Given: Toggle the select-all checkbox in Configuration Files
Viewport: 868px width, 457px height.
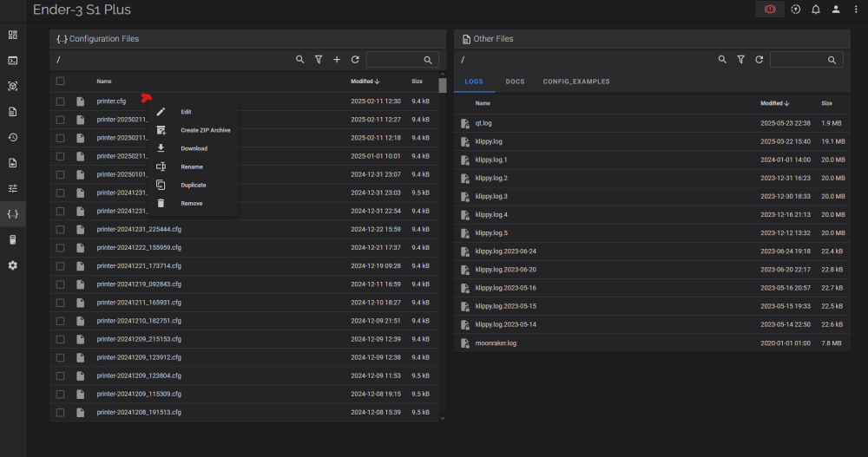Looking at the screenshot, I should pyautogui.click(x=60, y=81).
